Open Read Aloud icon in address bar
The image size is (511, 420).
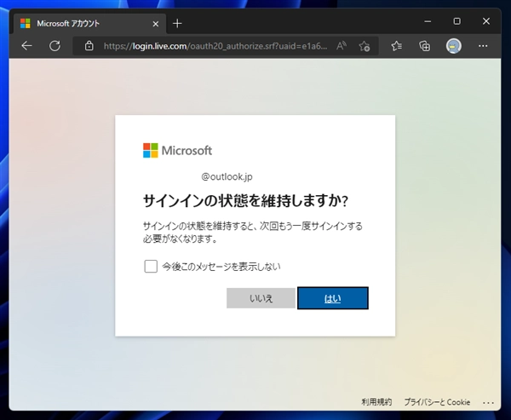[342, 46]
